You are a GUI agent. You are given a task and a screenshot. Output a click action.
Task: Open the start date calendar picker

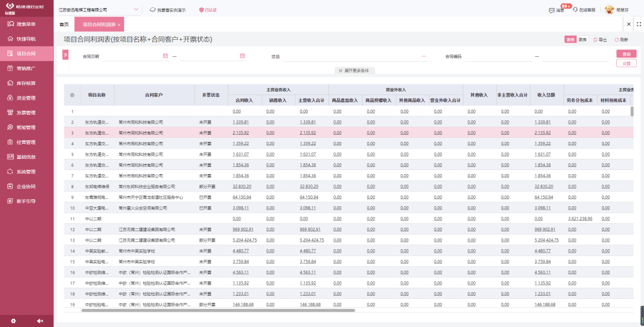click(x=165, y=56)
